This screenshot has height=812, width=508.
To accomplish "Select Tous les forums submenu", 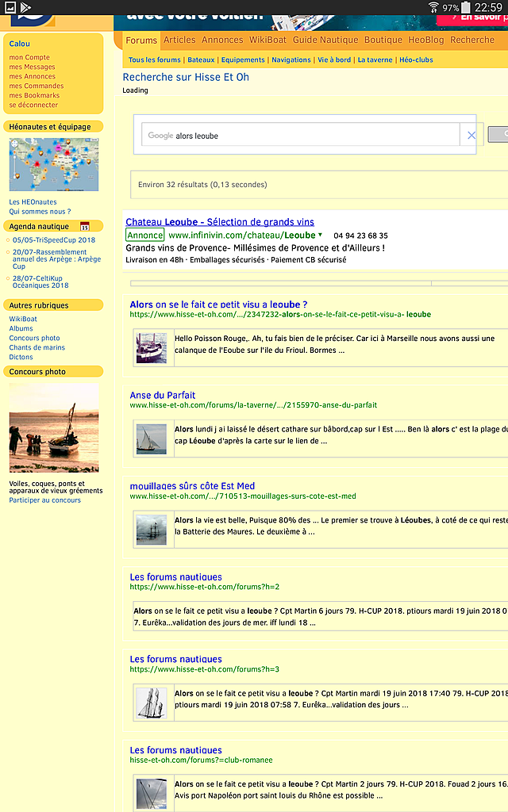I will 155,59.
